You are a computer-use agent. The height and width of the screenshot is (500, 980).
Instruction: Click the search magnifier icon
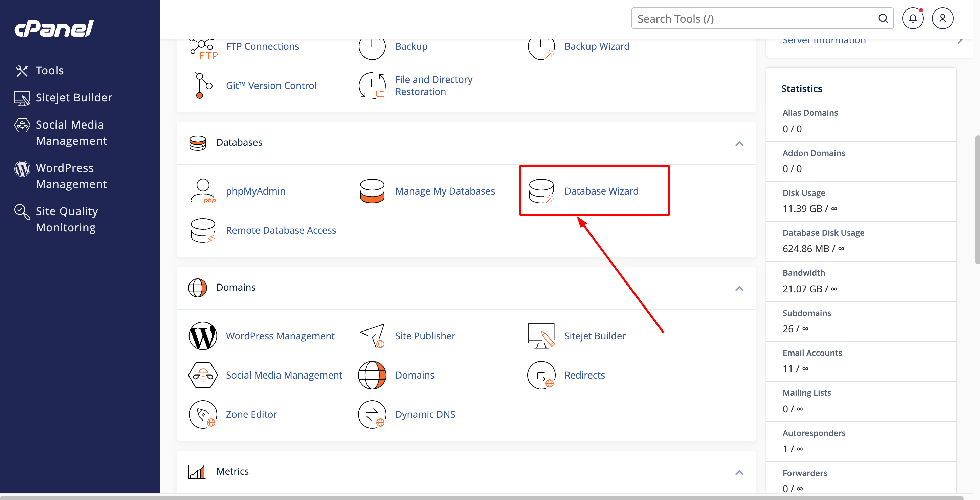click(x=883, y=18)
